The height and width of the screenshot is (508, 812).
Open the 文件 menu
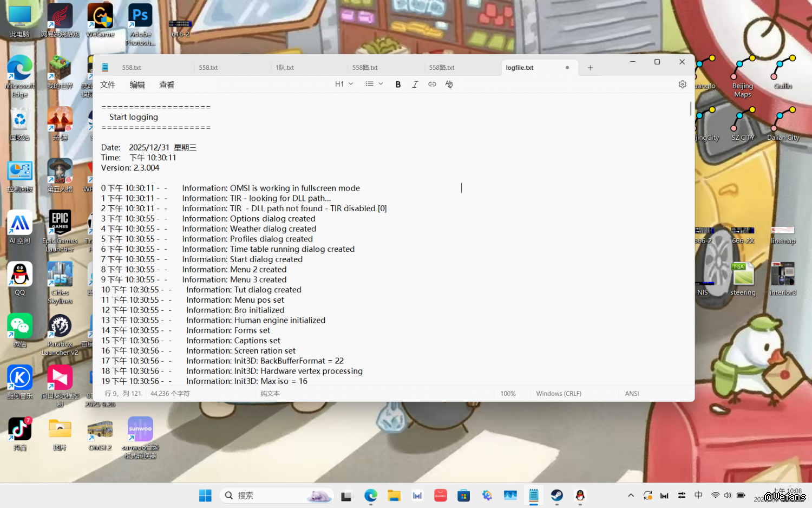108,85
